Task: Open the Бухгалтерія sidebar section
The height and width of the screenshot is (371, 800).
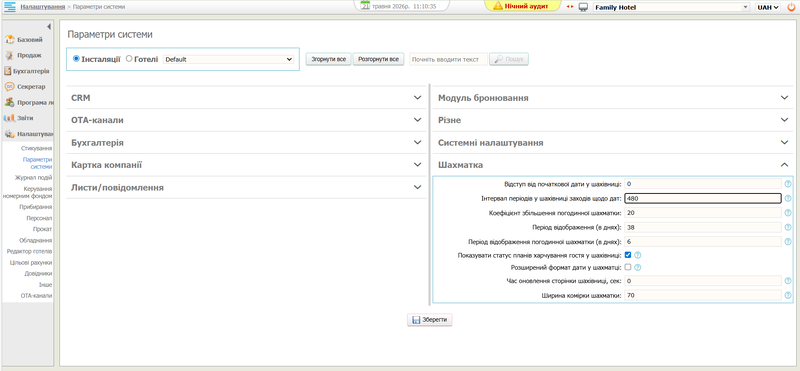Action: [28, 71]
